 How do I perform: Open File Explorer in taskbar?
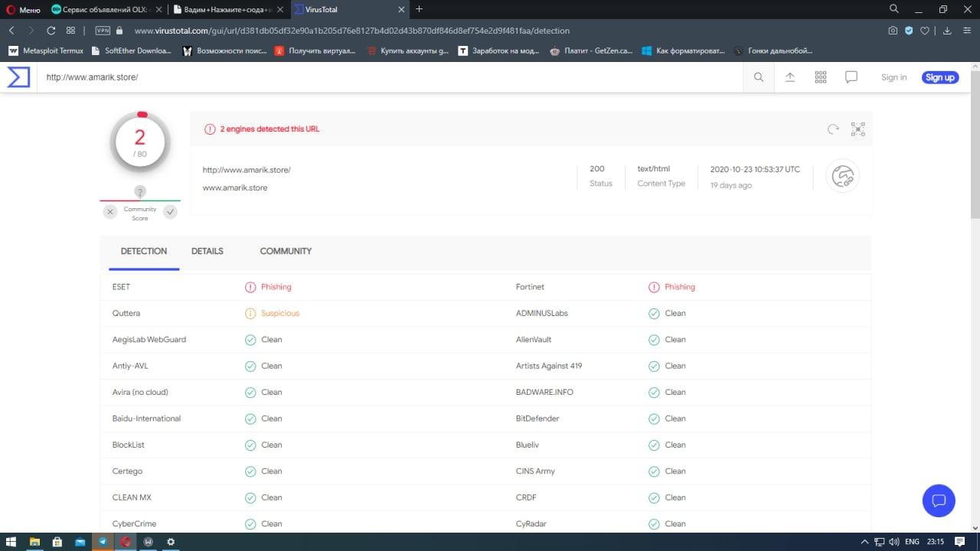pyautogui.click(x=34, y=542)
